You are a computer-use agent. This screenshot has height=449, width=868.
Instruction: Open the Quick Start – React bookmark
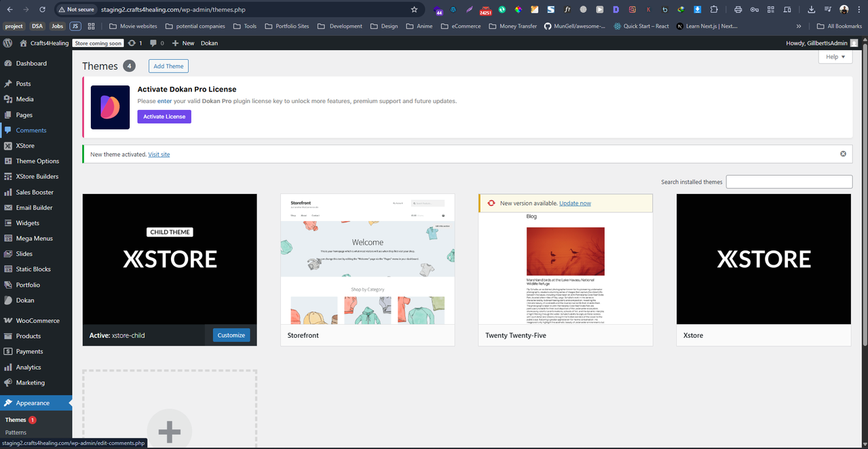[641, 26]
